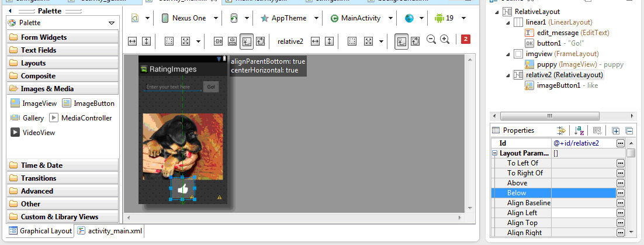644x245 pixels.
Task: Switch to the Graphical Layout tab
Action: 40,230
